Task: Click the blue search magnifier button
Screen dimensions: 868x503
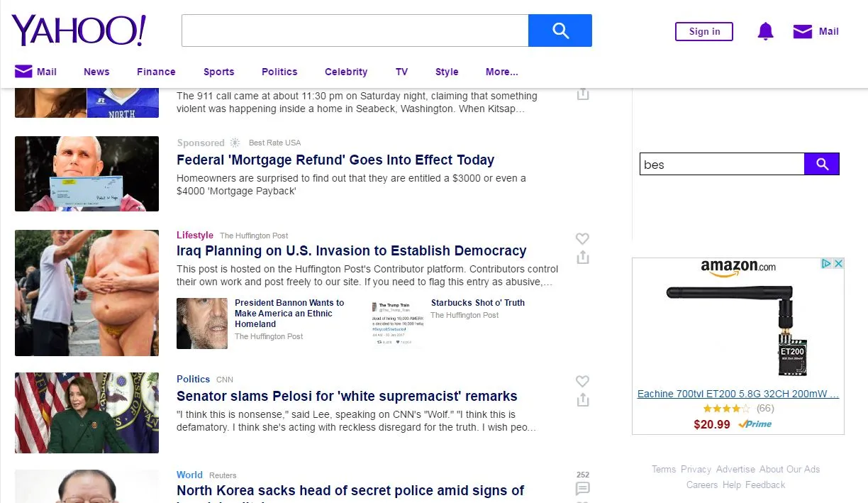Action: coord(560,31)
